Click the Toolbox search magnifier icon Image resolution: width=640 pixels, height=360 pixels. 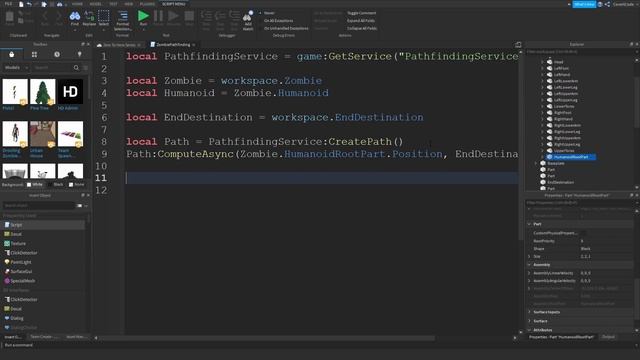pos(76,68)
